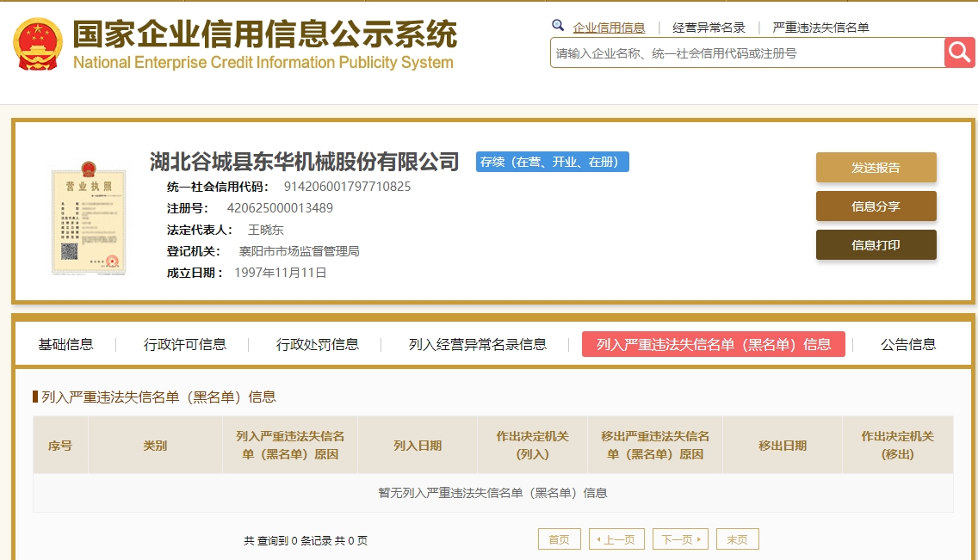Click legal representative name 王晓东

(266, 230)
